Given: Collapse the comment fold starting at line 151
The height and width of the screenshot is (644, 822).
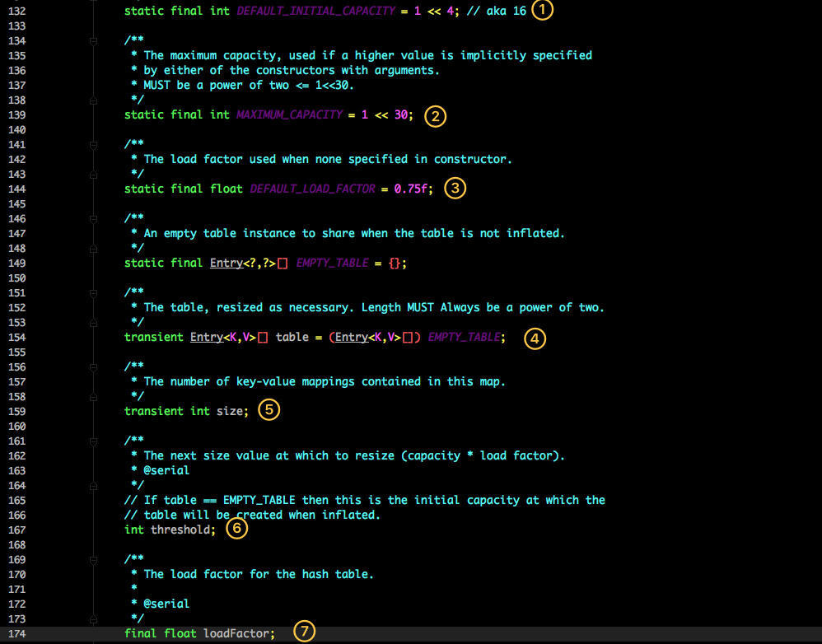Looking at the screenshot, I should 93,292.
